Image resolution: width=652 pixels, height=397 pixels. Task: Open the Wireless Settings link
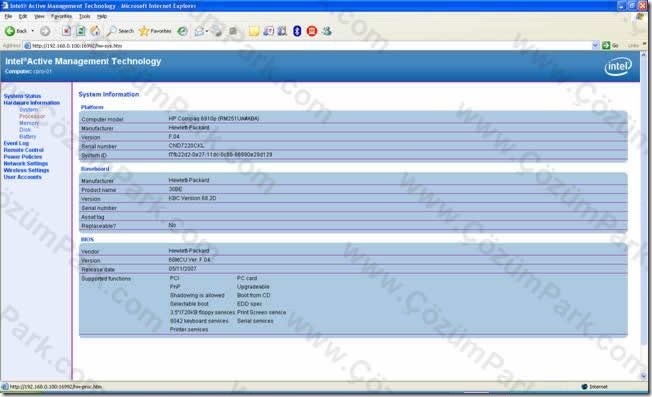click(26, 170)
